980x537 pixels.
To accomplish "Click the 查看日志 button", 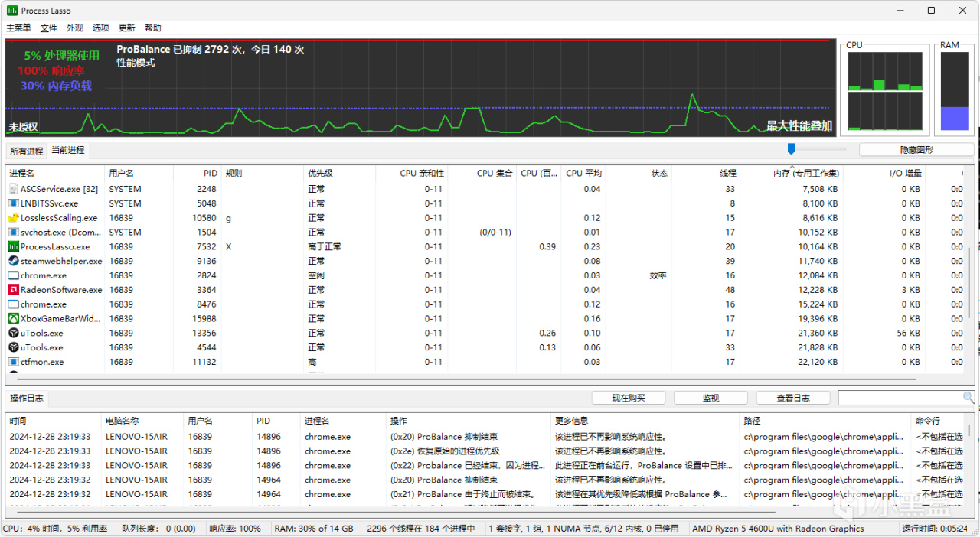I will [x=793, y=398].
